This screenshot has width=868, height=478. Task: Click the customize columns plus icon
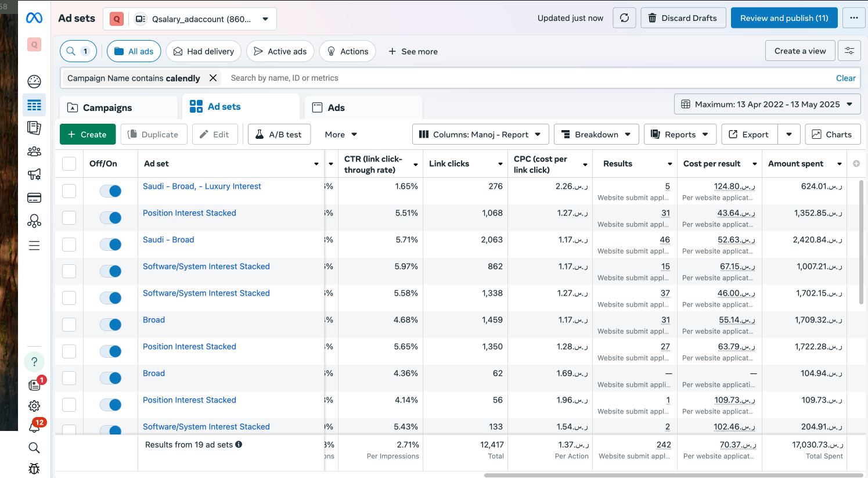click(x=856, y=164)
